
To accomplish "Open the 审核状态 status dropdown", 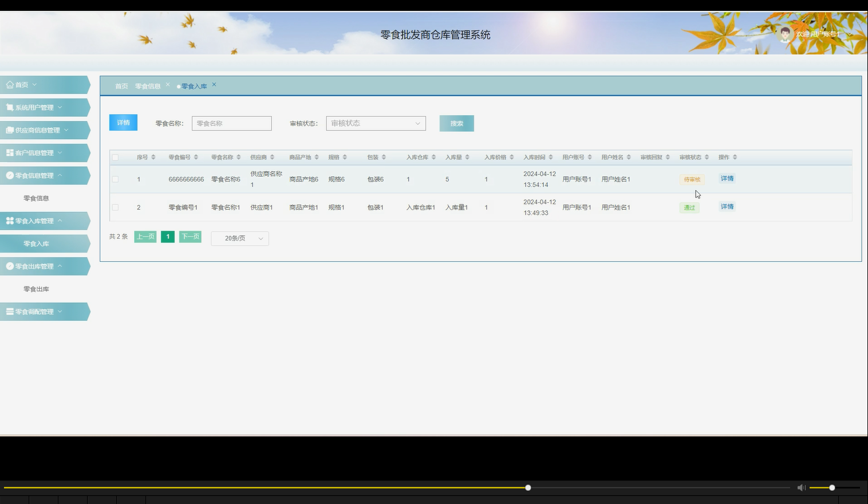I will click(376, 123).
